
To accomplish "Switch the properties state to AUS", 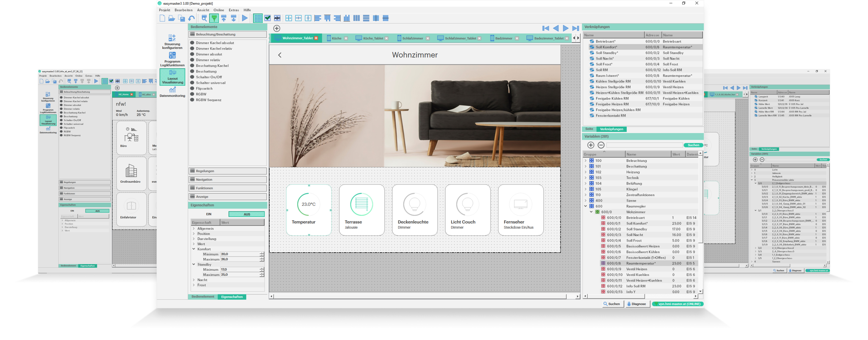I will pyautogui.click(x=247, y=214).
